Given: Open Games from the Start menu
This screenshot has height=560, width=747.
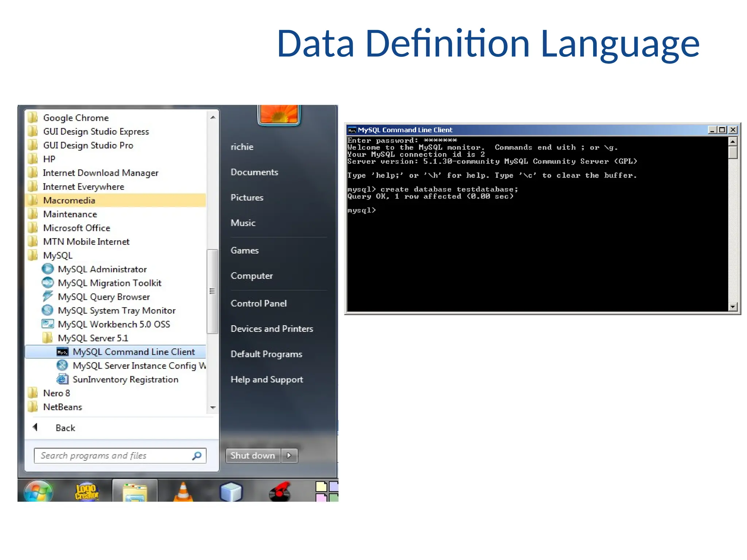Looking at the screenshot, I should (x=245, y=250).
